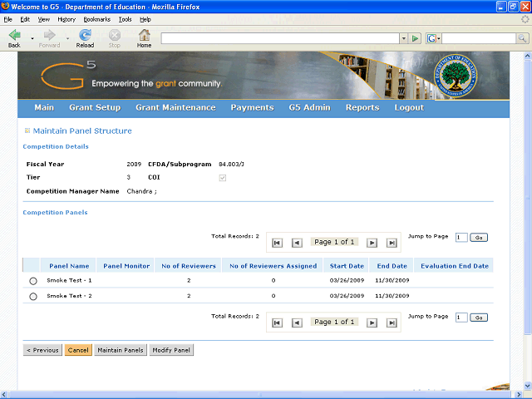Image resolution: width=532 pixels, height=399 pixels.
Task: Click the Firefox icon in title bar
Action: [5, 6]
